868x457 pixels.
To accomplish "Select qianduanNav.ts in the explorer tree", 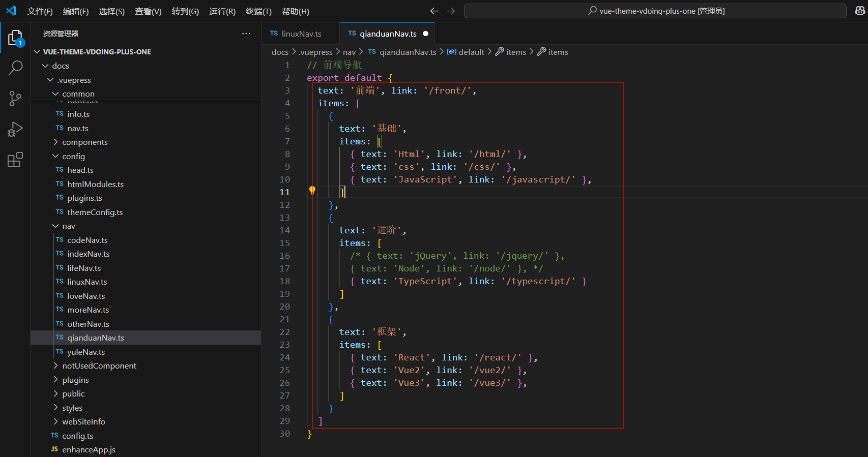I will pos(146,338).
